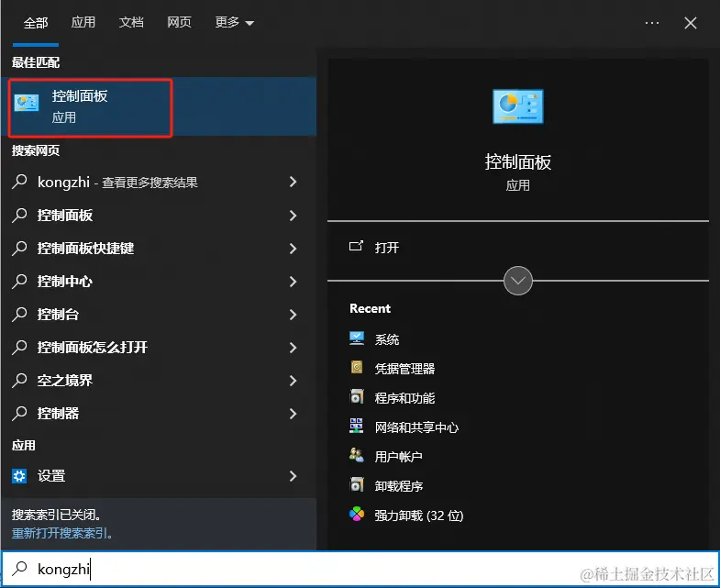Select the 空之境界 suggestion text

(x=65, y=381)
